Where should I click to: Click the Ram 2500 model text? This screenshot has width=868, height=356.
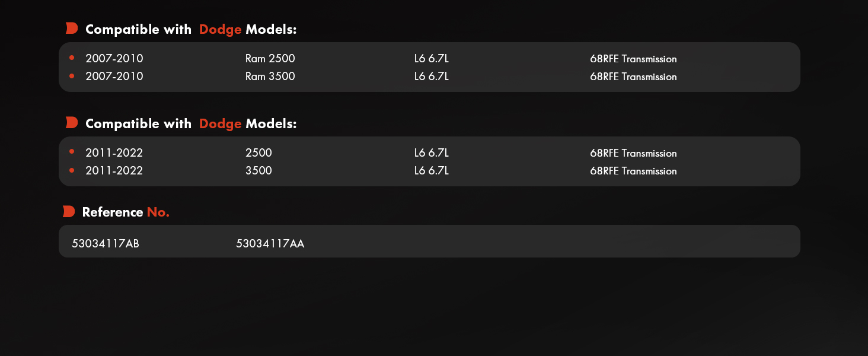tap(270, 59)
